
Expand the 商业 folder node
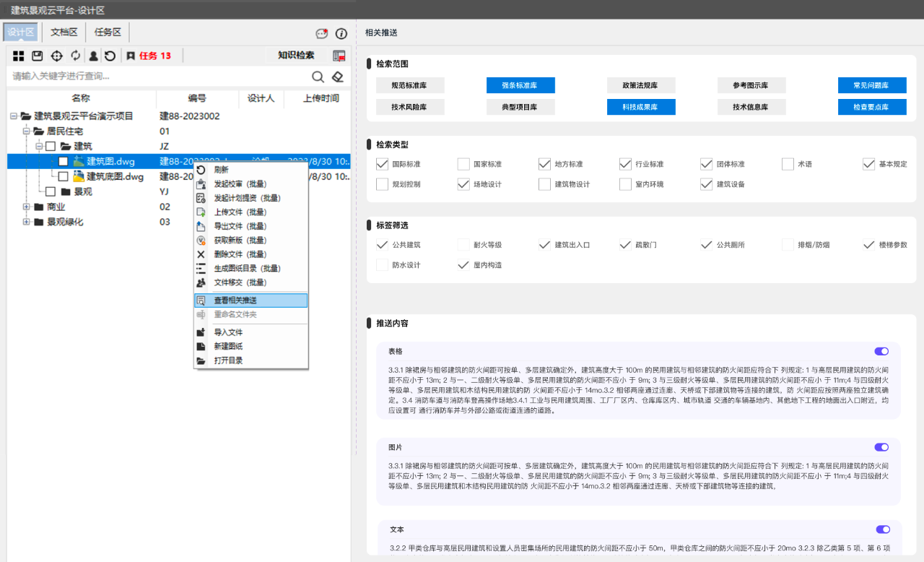27,207
